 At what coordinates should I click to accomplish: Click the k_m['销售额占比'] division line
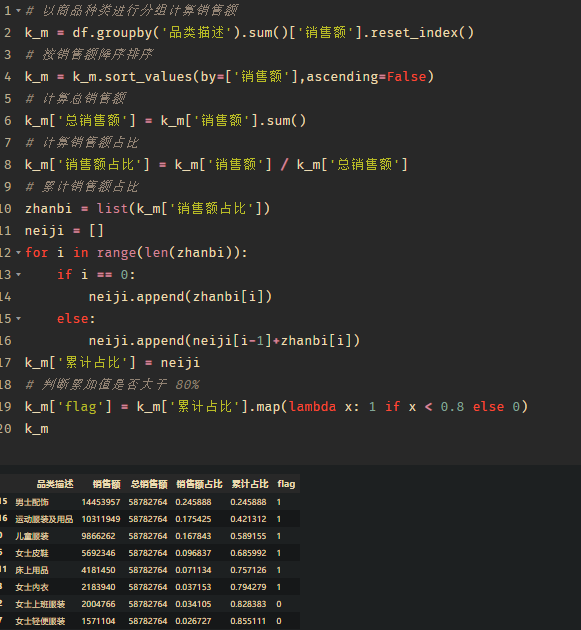216,164
